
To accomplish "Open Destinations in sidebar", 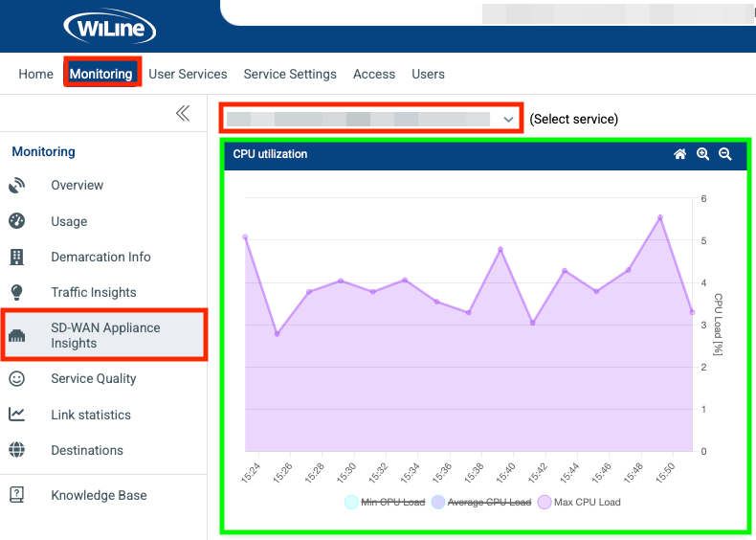I will tap(87, 450).
